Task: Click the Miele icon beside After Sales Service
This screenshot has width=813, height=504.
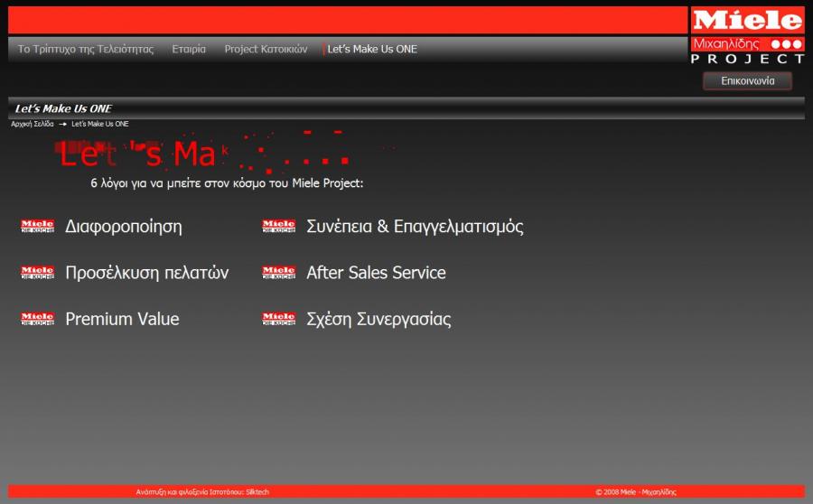Action: point(278,273)
